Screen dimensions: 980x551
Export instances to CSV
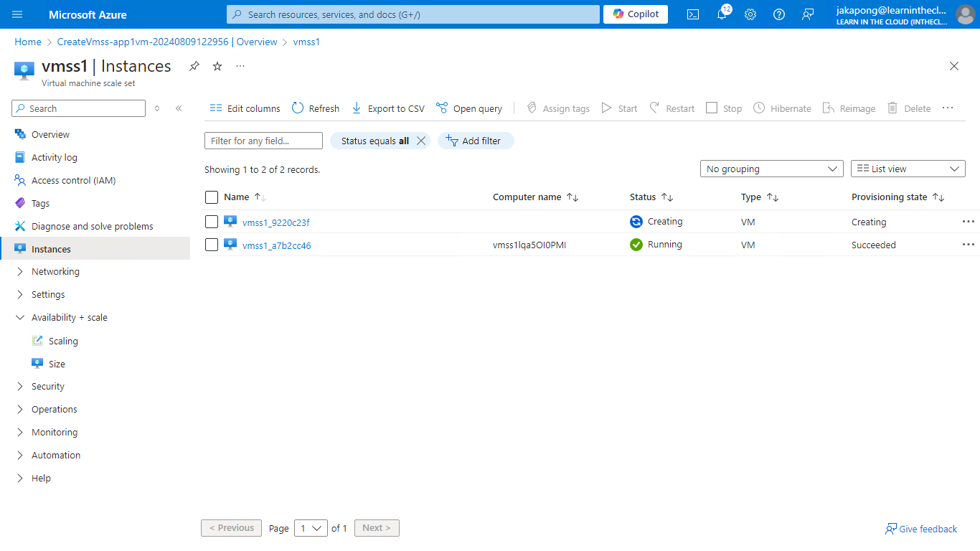pyautogui.click(x=387, y=108)
